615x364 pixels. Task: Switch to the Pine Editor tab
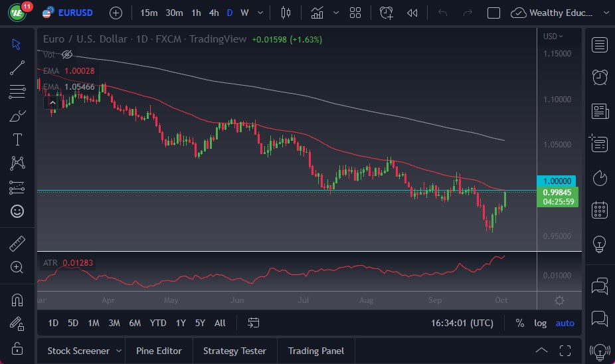coord(159,351)
